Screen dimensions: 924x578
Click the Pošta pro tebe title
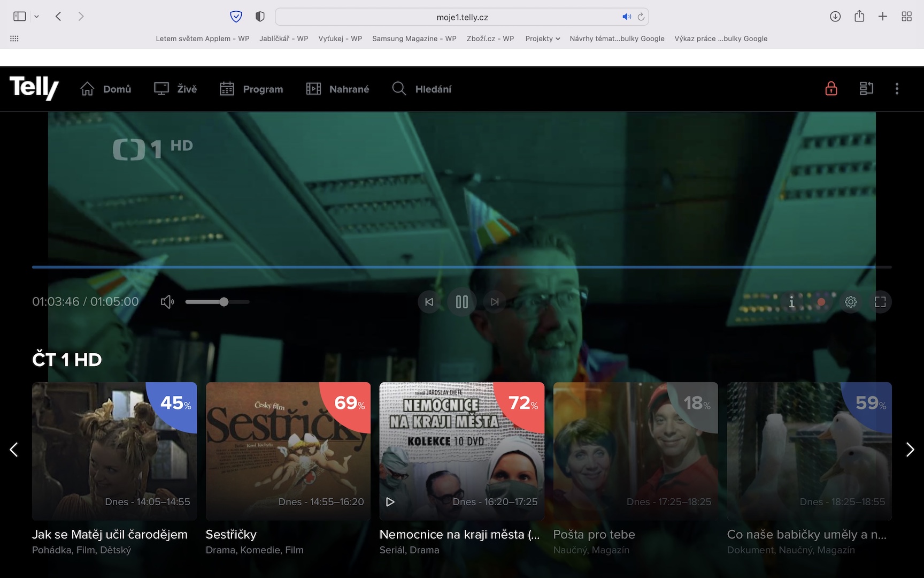pos(594,534)
